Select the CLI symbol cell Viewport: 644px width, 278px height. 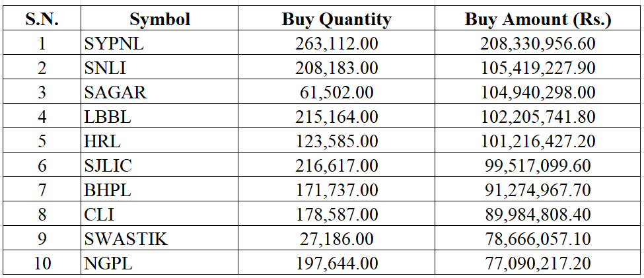100,215
